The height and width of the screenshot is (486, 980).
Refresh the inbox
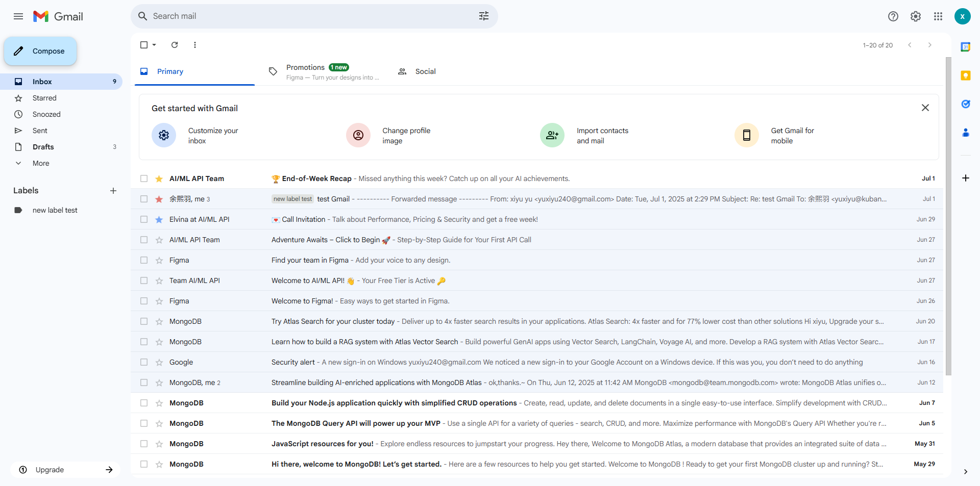[175, 45]
